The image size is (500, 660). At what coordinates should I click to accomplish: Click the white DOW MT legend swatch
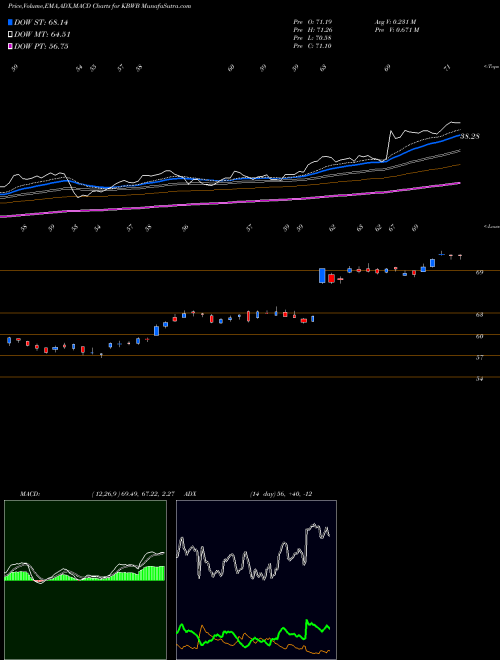10,35
